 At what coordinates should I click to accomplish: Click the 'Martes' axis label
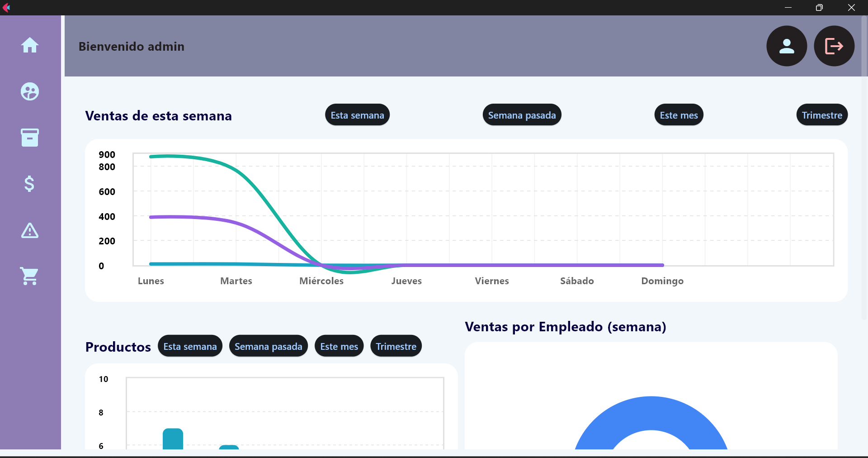point(236,281)
